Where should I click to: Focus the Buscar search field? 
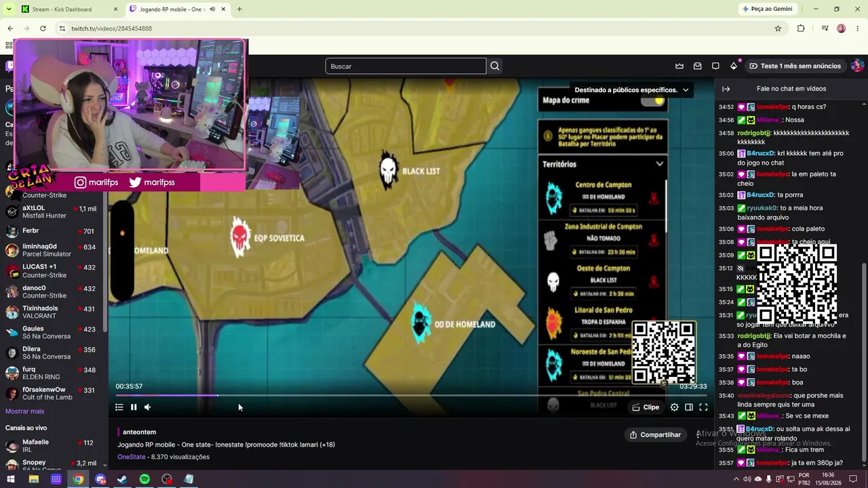coord(406,66)
